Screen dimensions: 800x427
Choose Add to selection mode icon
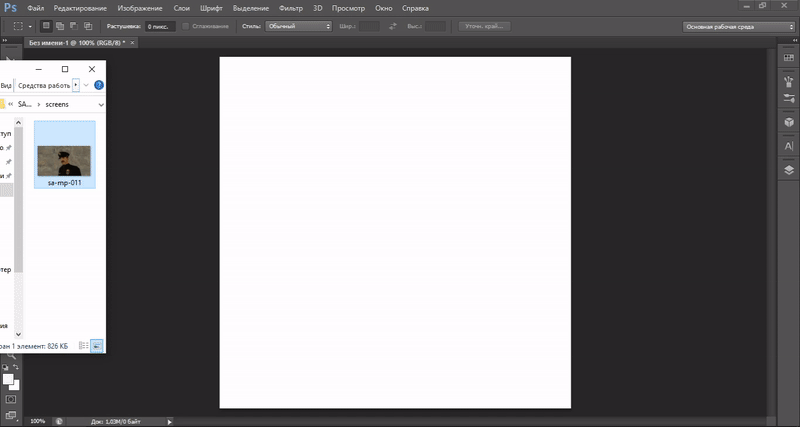pos(61,25)
